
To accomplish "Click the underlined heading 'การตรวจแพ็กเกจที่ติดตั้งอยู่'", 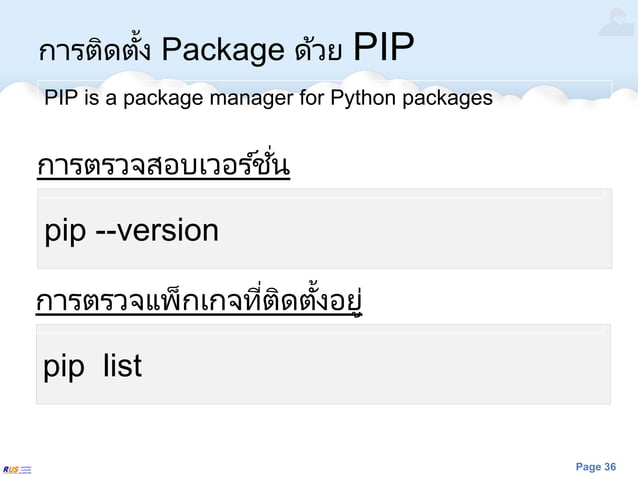I will click(199, 301).
